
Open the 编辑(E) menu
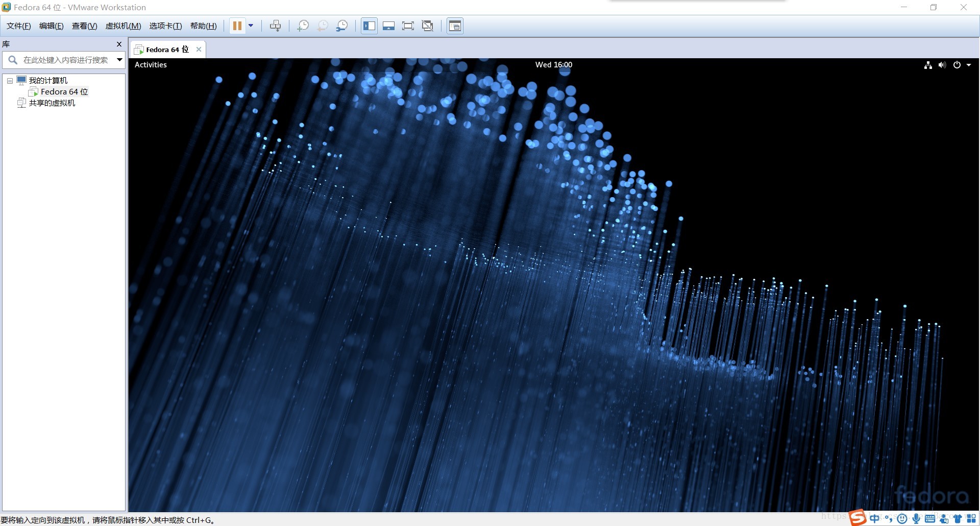tap(52, 26)
